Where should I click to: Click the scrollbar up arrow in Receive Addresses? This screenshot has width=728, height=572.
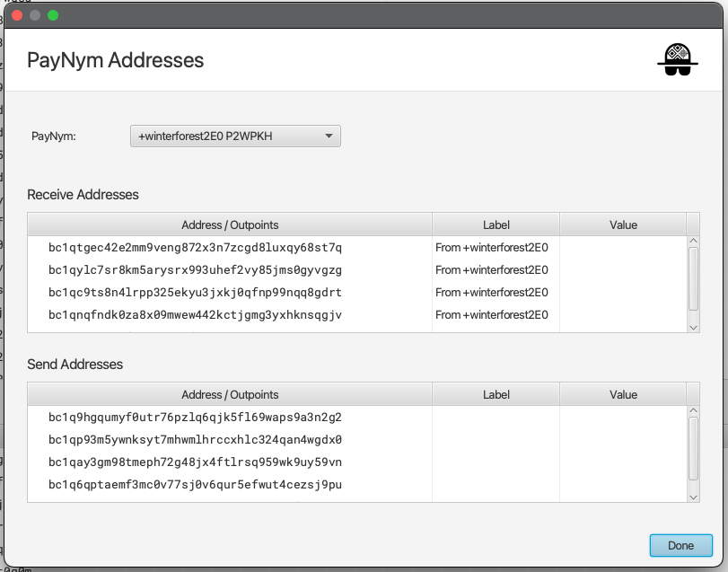[692, 240]
